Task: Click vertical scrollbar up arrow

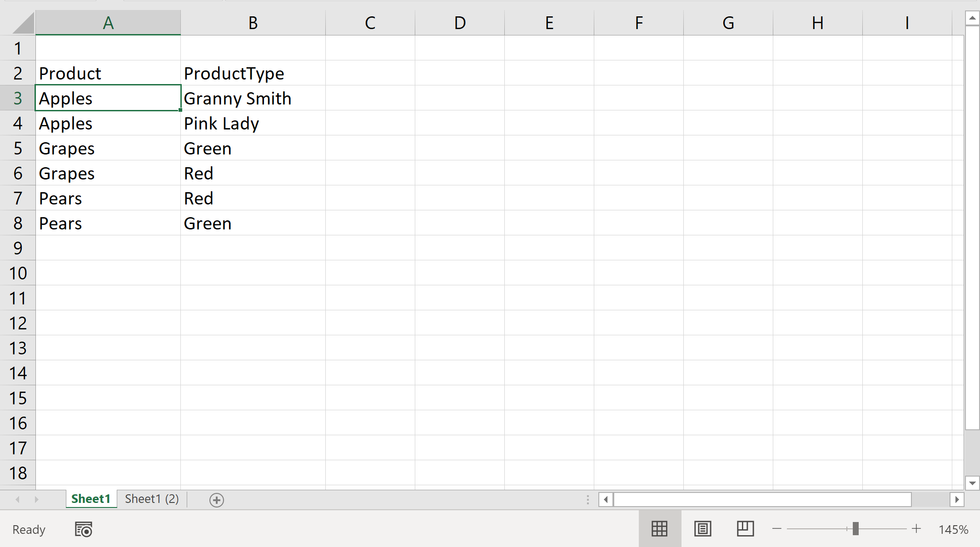Action: 972,18
